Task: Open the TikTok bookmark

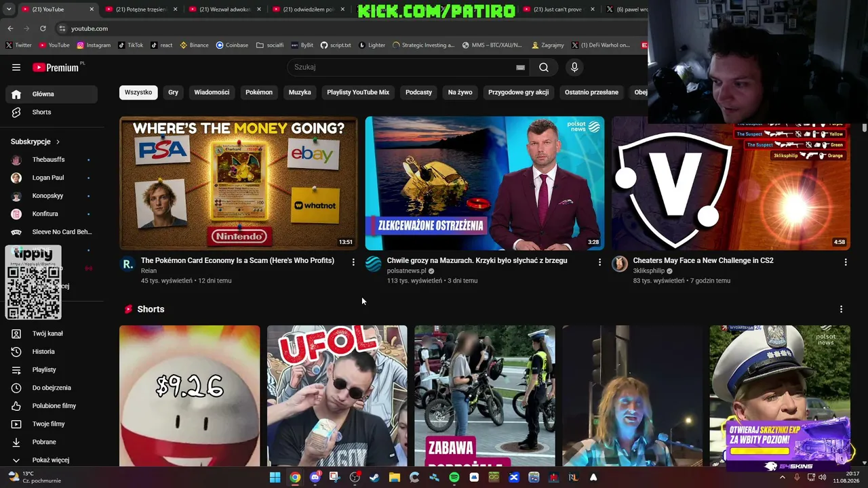Action: pos(130,45)
